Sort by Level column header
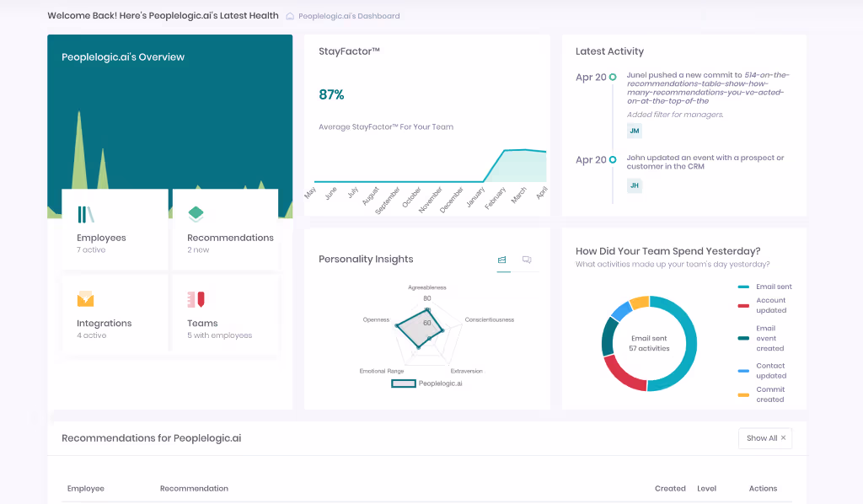Viewport: 863px width, 504px height. pos(707,489)
